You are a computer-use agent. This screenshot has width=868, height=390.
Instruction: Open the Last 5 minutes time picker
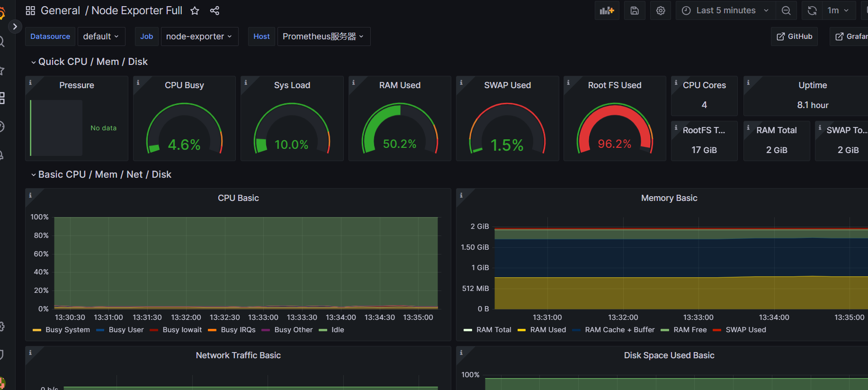(x=725, y=10)
